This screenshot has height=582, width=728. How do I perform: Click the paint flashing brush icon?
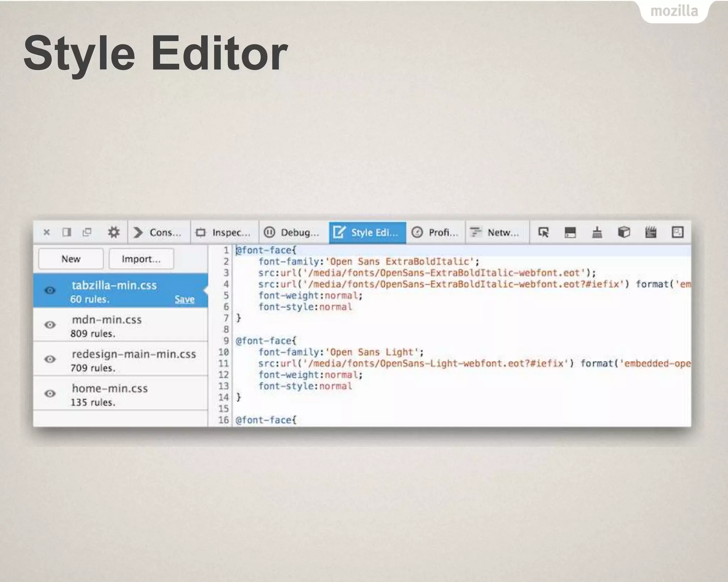[x=597, y=232]
